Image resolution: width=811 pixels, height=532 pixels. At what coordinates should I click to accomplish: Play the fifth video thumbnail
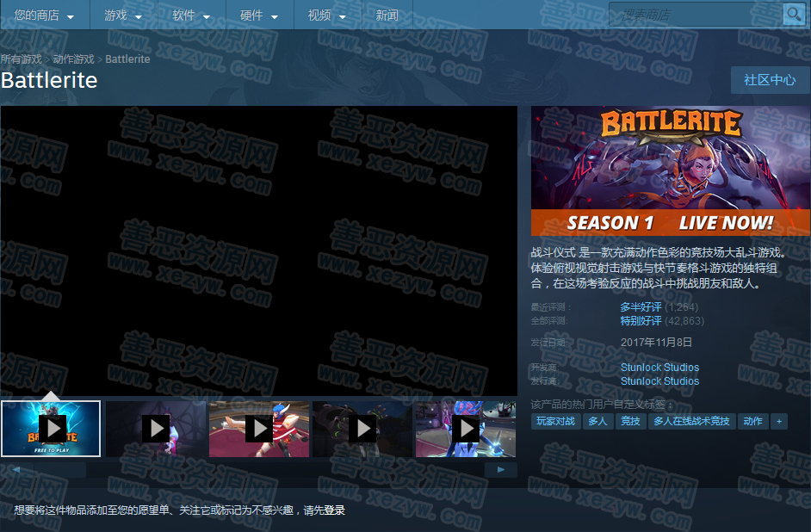pos(466,428)
